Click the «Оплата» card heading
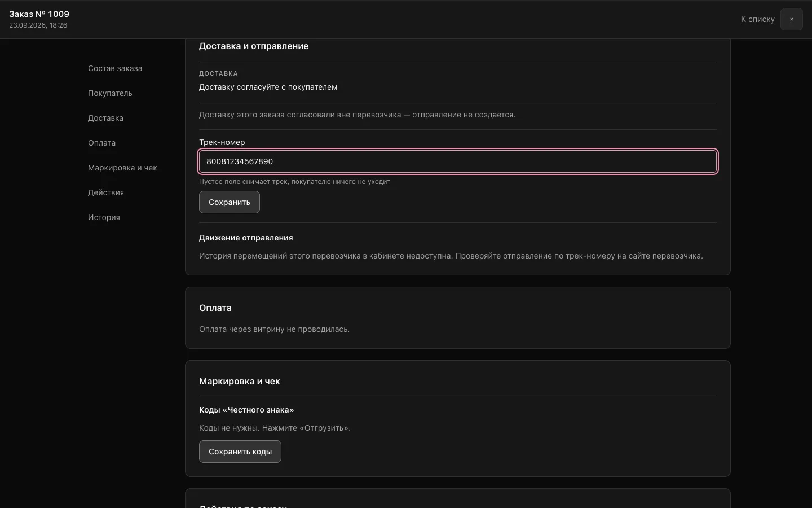Viewport: 812px width, 508px height. pyautogui.click(x=215, y=308)
